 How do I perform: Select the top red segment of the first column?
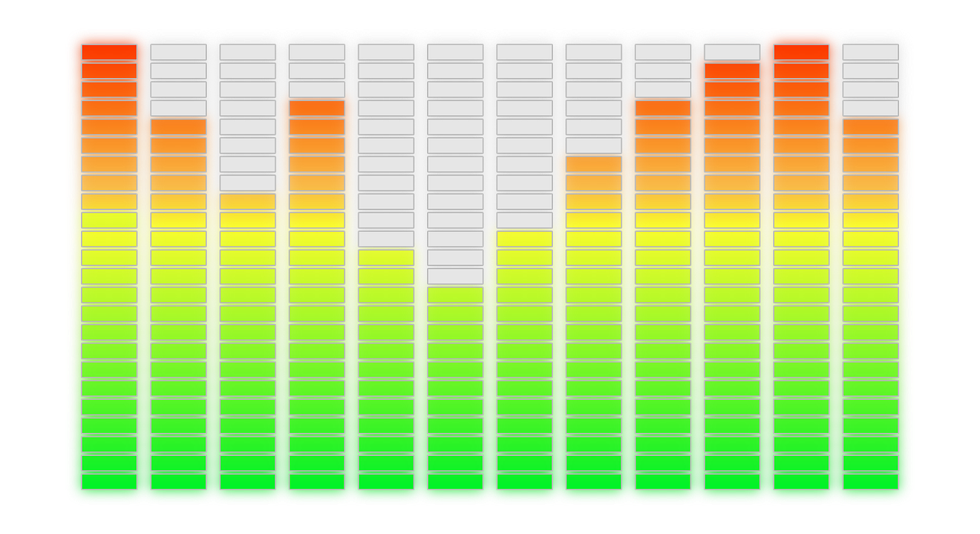point(109,52)
